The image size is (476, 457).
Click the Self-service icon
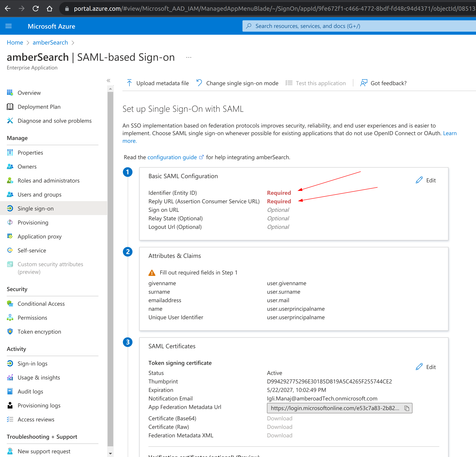10,250
